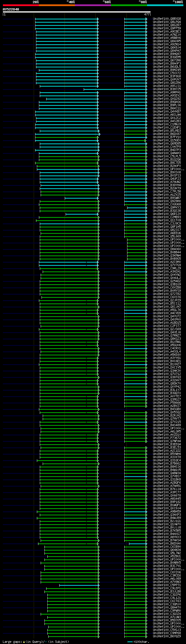Screen dimensions: 186x644
Task: Select hit label UniRef100_Q7U712
Action: tap(167, 374)
